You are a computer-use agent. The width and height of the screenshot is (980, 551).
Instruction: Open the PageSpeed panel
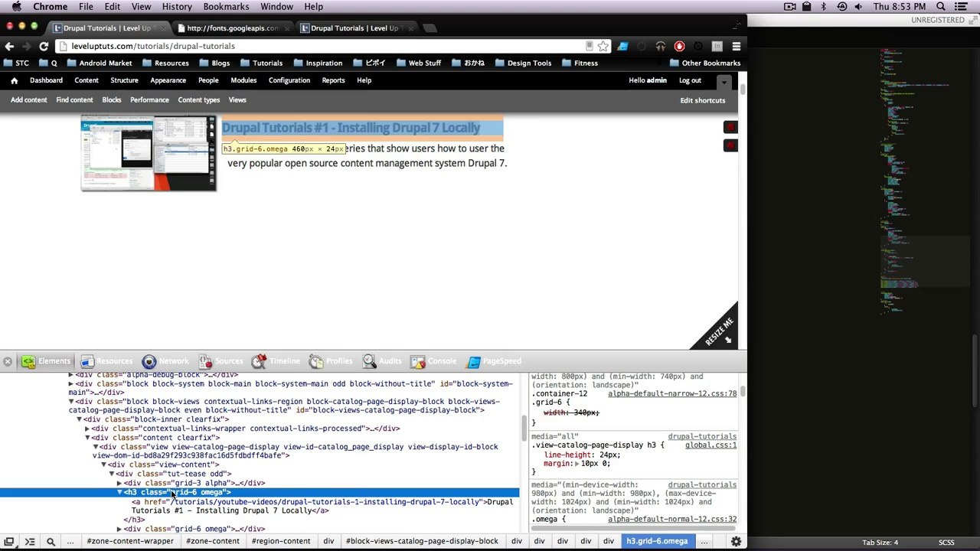(494, 361)
